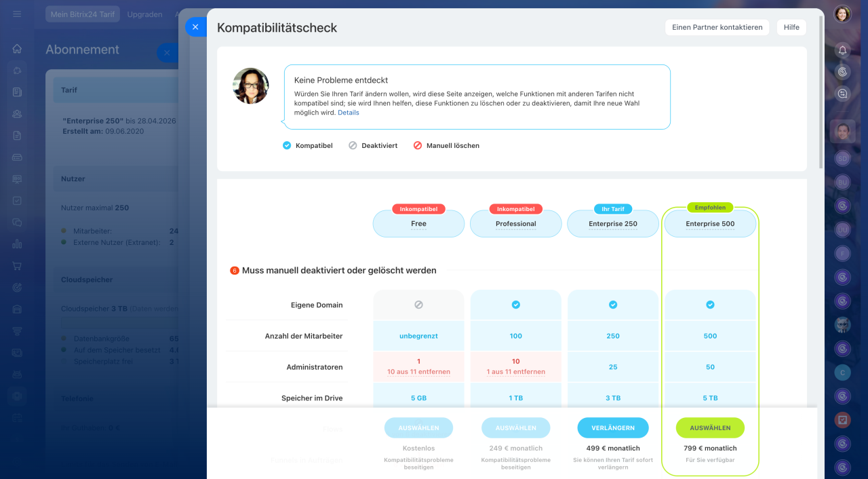The image size is (868, 479).
Task: Click the 'Anzahl der Mitarbeiter' row label
Action: point(304,337)
